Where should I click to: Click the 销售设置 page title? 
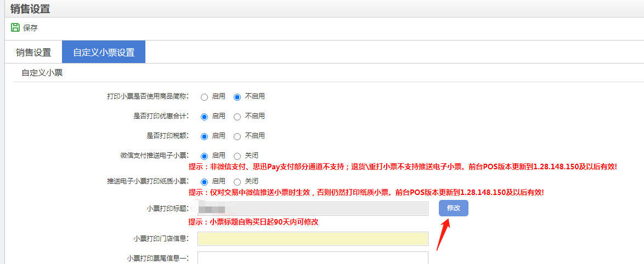30,9
